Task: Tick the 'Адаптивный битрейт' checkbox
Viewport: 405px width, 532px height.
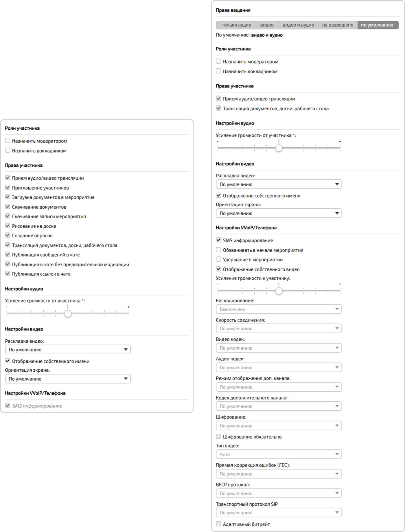Action: [219, 524]
